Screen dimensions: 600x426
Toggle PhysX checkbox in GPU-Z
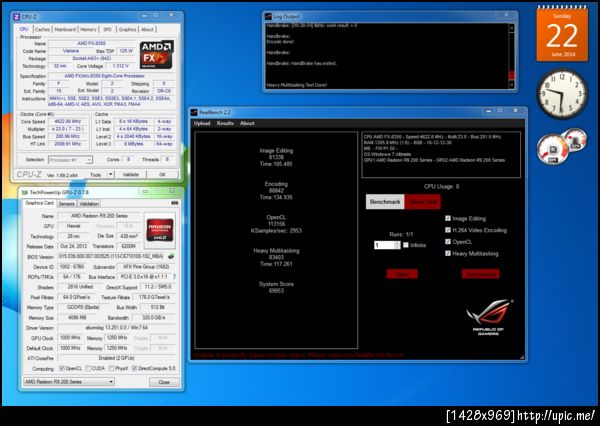tap(111, 368)
